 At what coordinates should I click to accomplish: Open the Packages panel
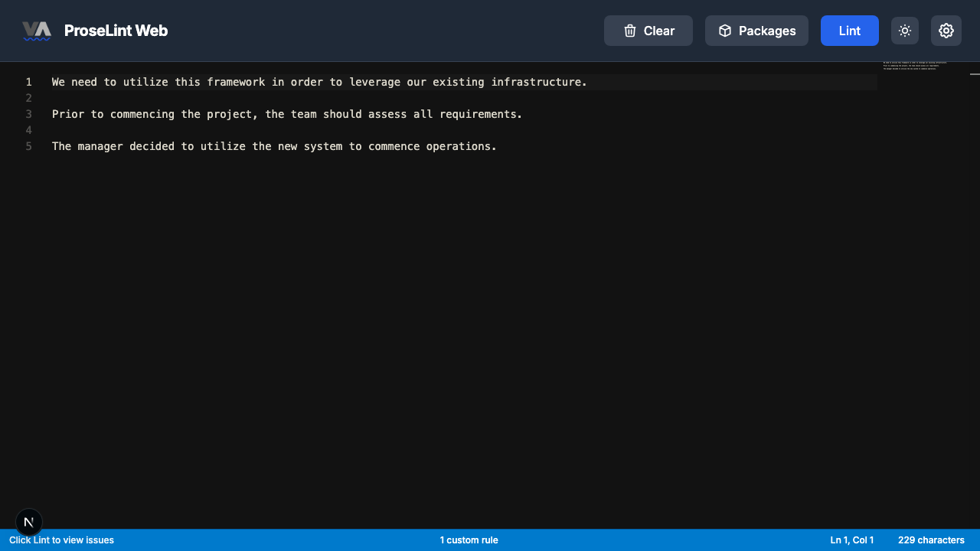(x=756, y=31)
